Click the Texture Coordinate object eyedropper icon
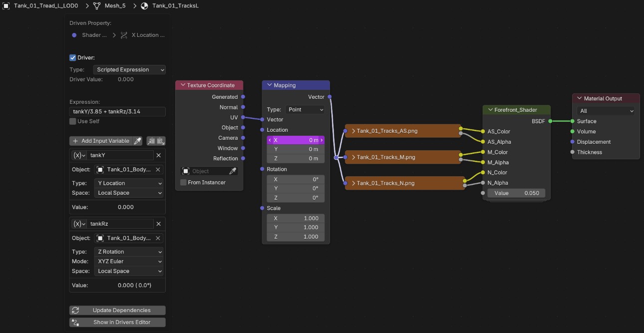The width and height of the screenshot is (644, 333). coord(232,171)
